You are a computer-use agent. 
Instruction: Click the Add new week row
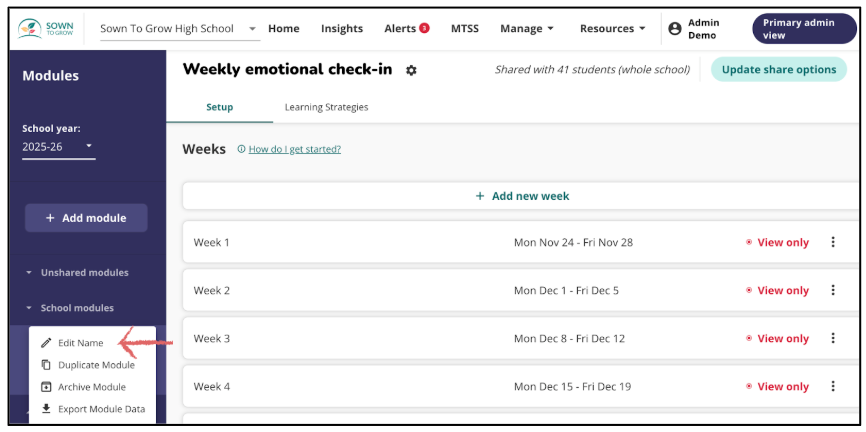click(x=521, y=196)
